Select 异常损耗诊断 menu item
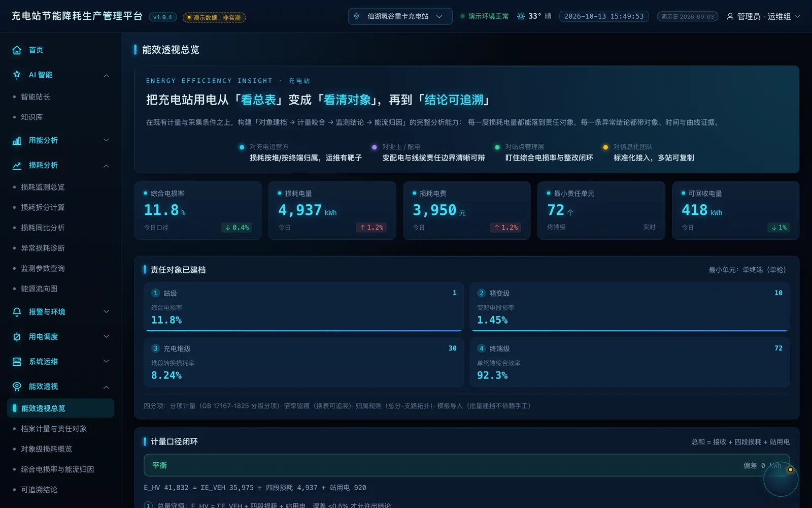The width and height of the screenshot is (812, 508). [x=60, y=248]
